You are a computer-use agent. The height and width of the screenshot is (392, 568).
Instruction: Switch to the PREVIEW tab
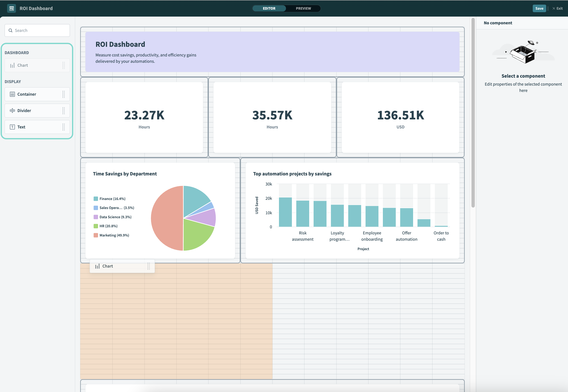(x=303, y=8)
